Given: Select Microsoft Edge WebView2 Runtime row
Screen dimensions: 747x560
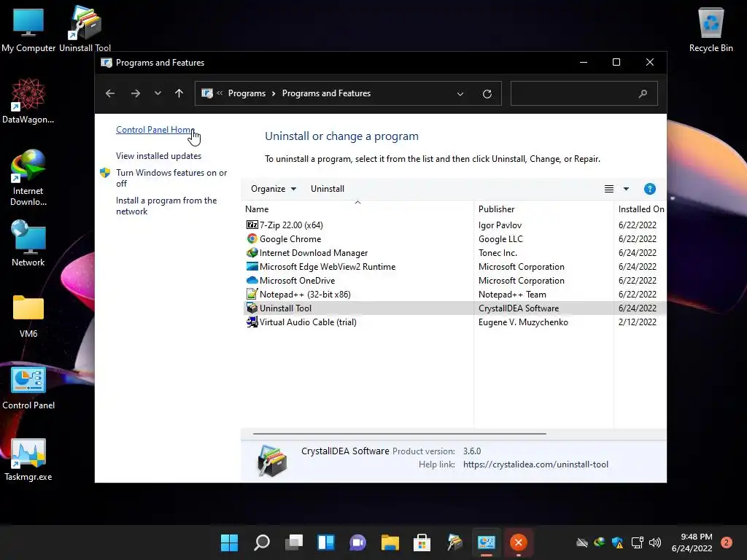Looking at the screenshot, I should coord(455,266).
